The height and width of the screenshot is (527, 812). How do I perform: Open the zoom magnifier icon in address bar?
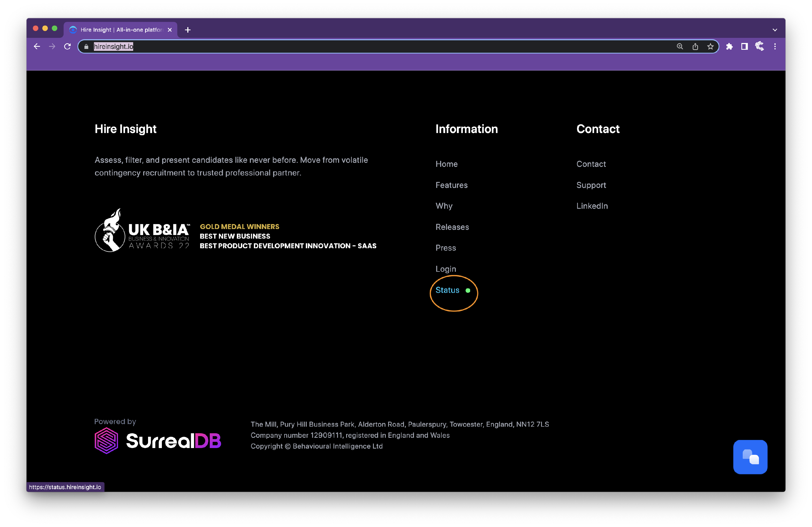tap(680, 46)
